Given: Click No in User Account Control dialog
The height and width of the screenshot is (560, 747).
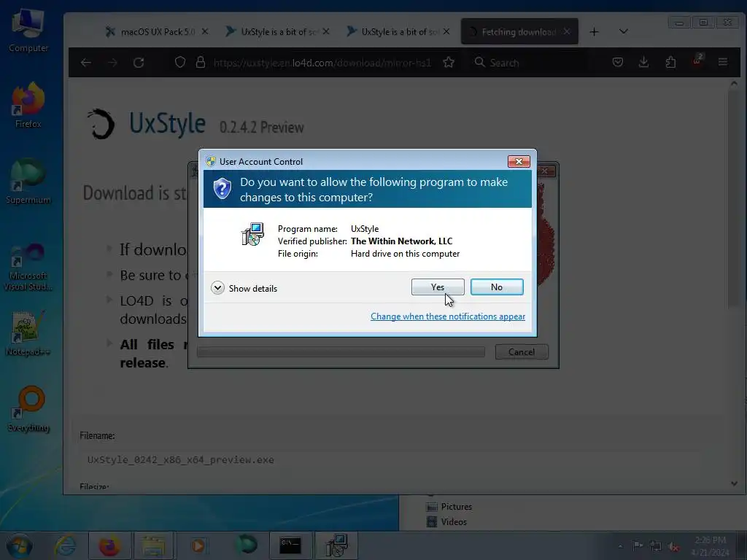Looking at the screenshot, I should (496, 287).
